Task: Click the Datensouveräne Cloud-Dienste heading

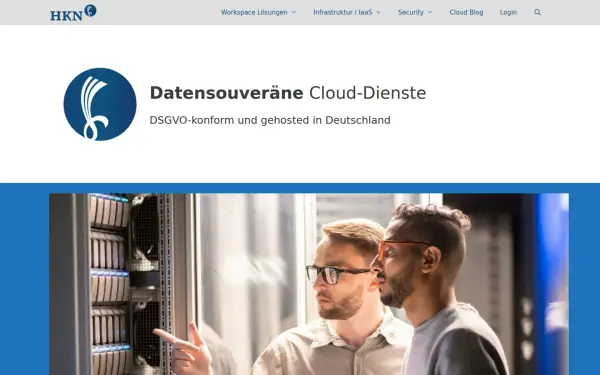Action: coord(288,93)
